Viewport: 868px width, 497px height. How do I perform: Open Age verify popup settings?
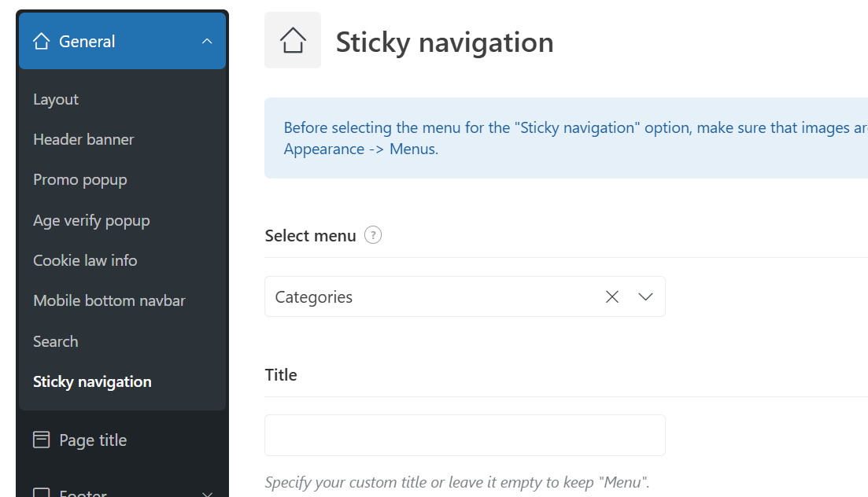[x=91, y=220]
